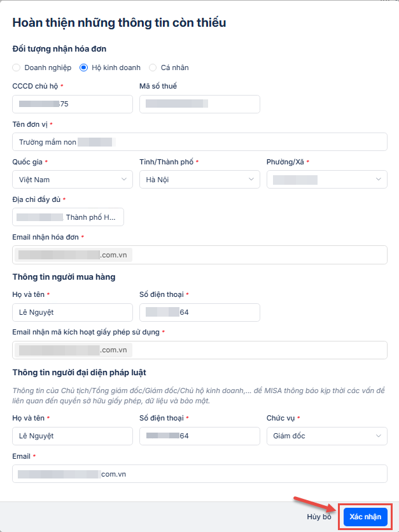Image resolution: width=399 pixels, height=532 pixels.
Task: Click the Xác nhận button
Action: tap(365, 517)
